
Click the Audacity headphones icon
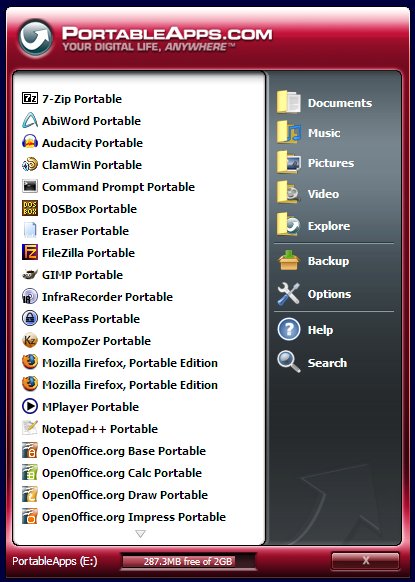tap(30, 143)
